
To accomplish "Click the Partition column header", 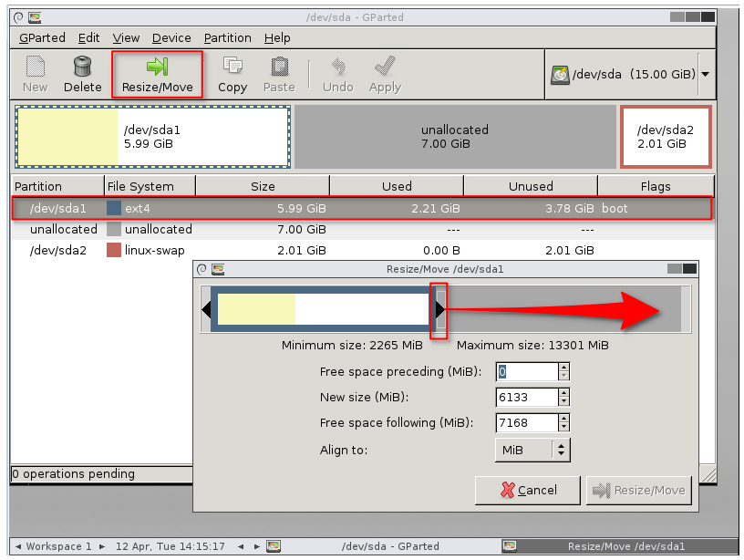I will tap(57, 186).
